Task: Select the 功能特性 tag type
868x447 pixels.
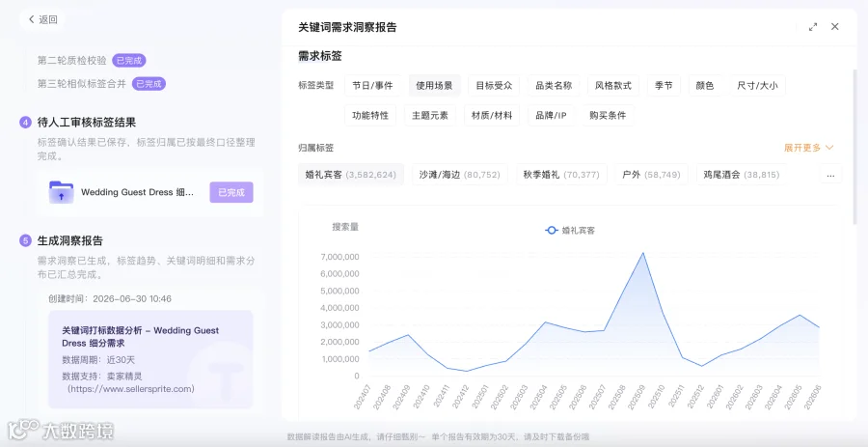Action: [370, 116]
